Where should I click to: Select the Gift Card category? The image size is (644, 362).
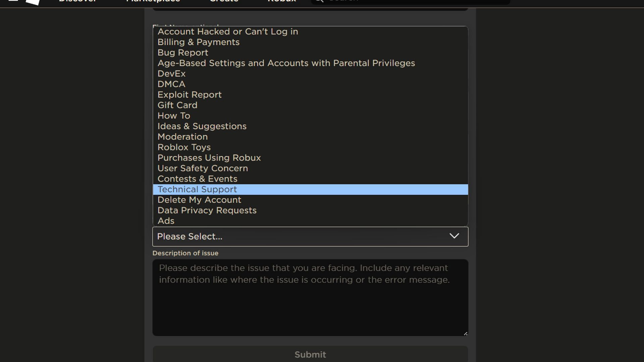[x=310, y=105]
